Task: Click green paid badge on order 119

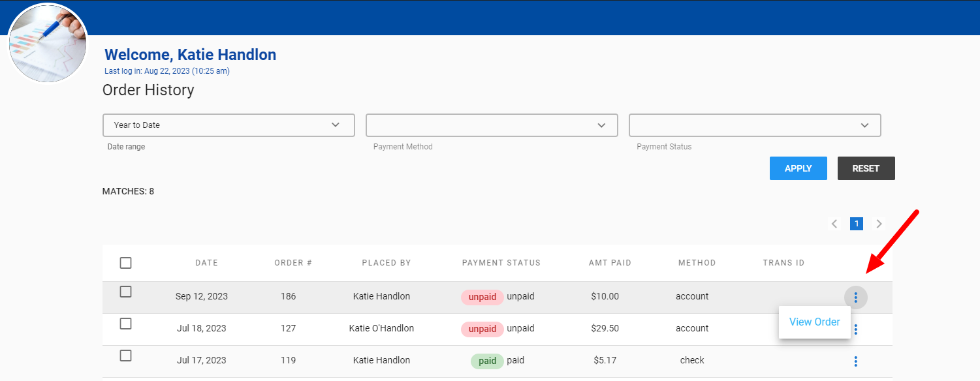Action: pos(487,361)
